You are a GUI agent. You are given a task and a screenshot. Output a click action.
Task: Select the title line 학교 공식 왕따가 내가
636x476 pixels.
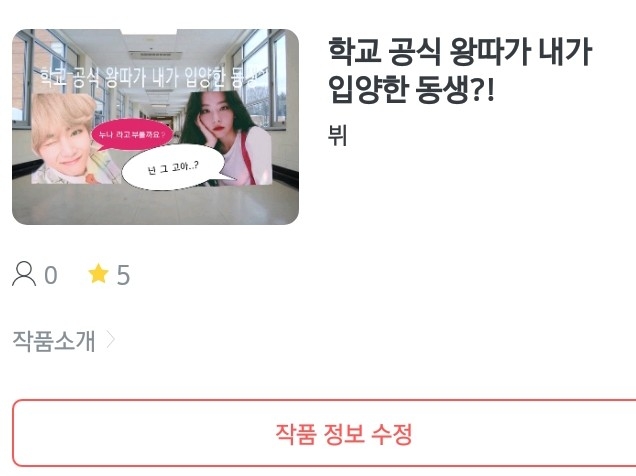(x=460, y=51)
